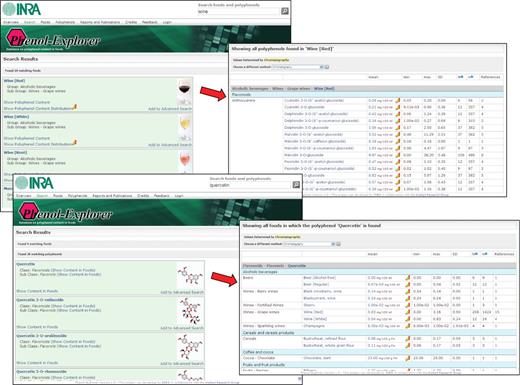Click chart icon in Chocolate, dark row

click(407, 358)
